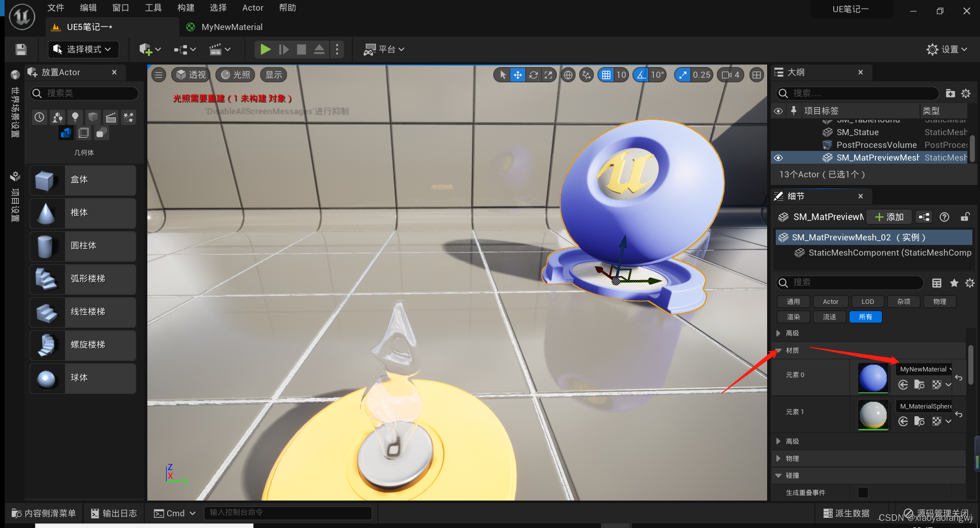This screenshot has height=528, width=980.
Task: Collapse the 材质 materials section
Action: click(778, 350)
